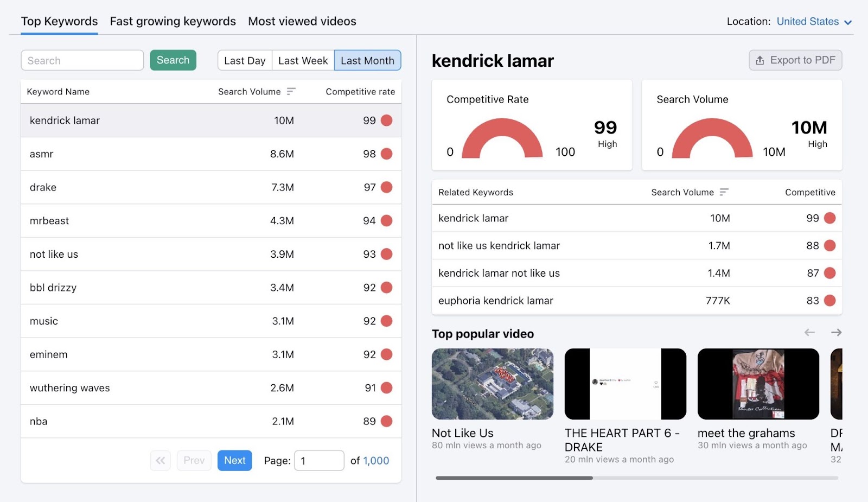Enable the Last Month time filter
This screenshot has height=502, width=868.
(x=368, y=60)
